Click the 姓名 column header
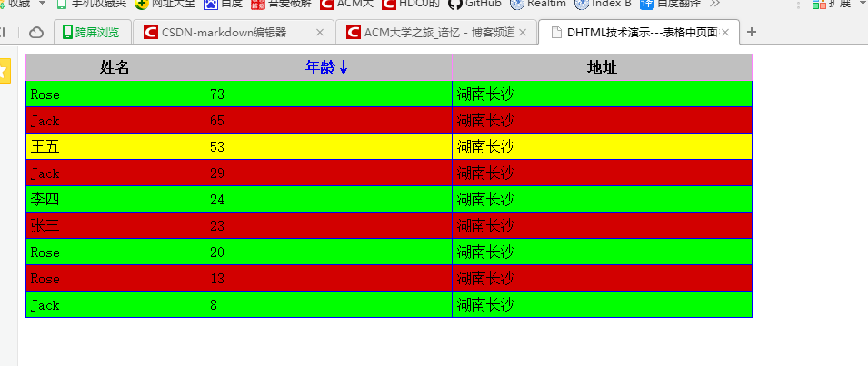868x366 pixels. coord(115,67)
